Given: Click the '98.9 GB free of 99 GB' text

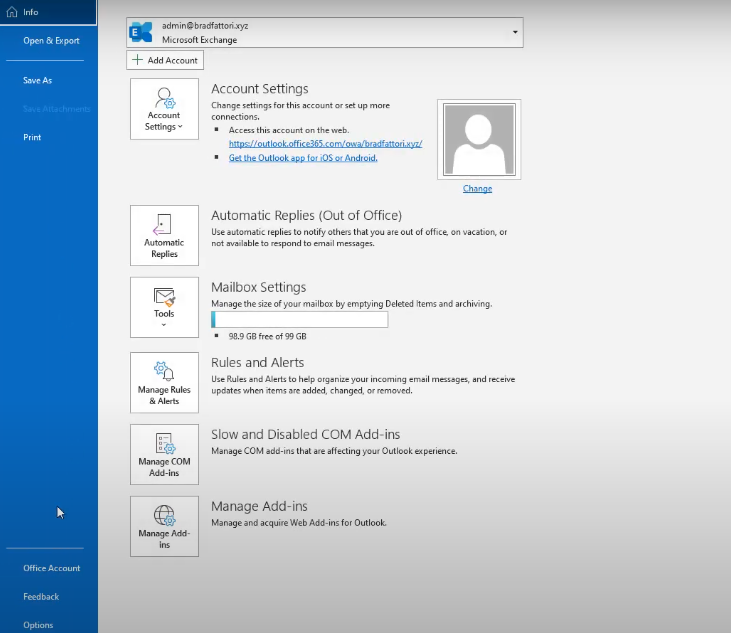Looking at the screenshot, I should [x=267, y=337].
